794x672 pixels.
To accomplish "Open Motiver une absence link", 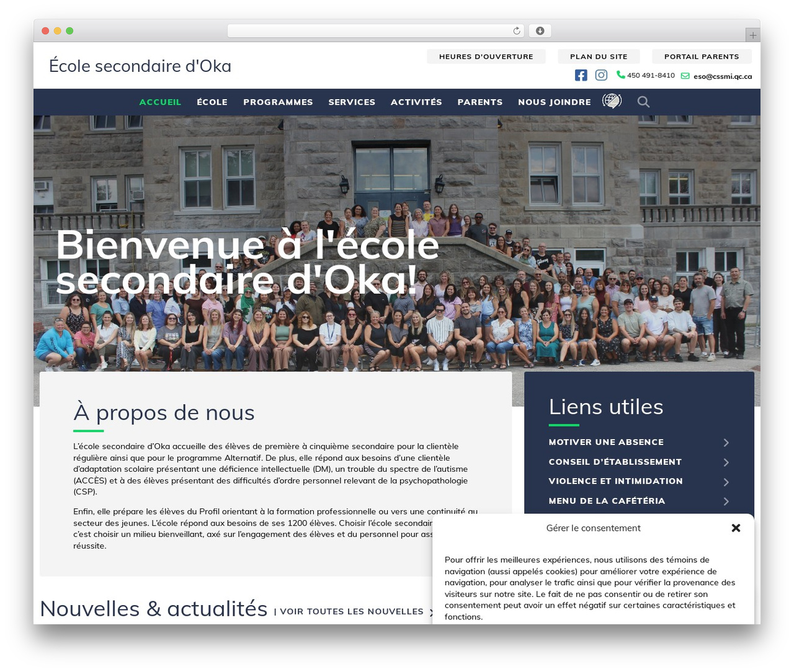I will coord(606,442).
